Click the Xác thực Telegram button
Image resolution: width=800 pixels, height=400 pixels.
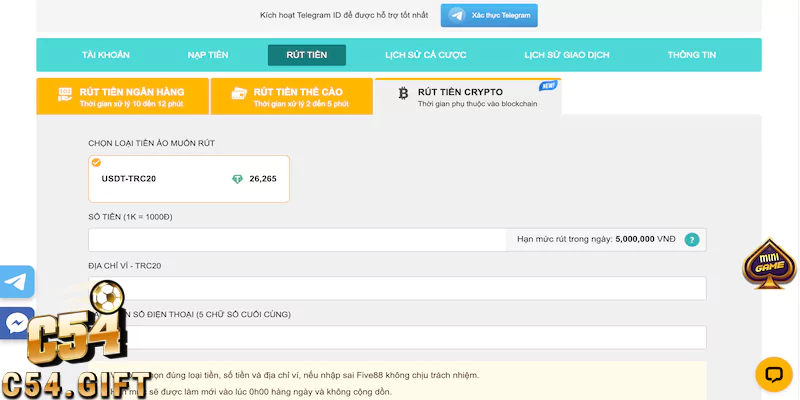click(489, 15)
